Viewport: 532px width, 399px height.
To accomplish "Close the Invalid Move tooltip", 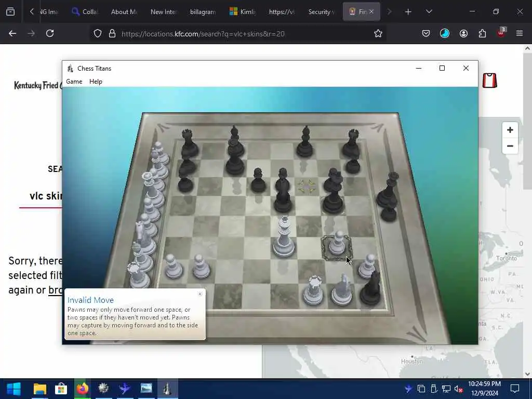I will [200, 294].
